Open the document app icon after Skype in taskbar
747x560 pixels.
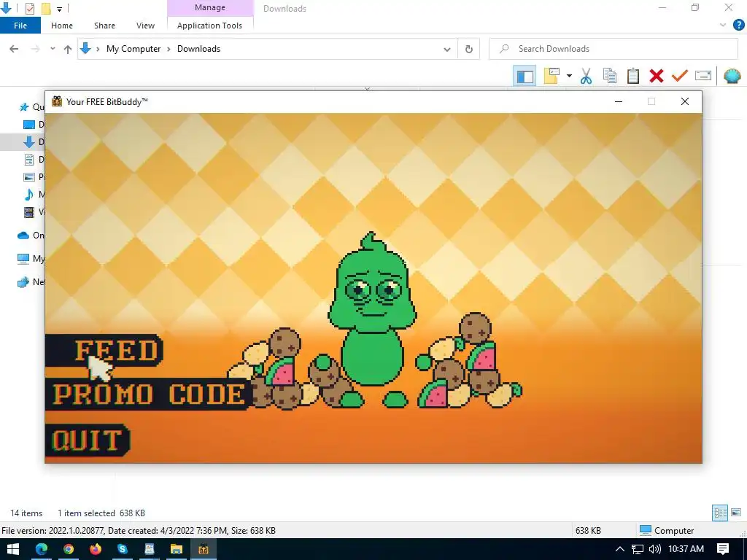click(149, 549)
